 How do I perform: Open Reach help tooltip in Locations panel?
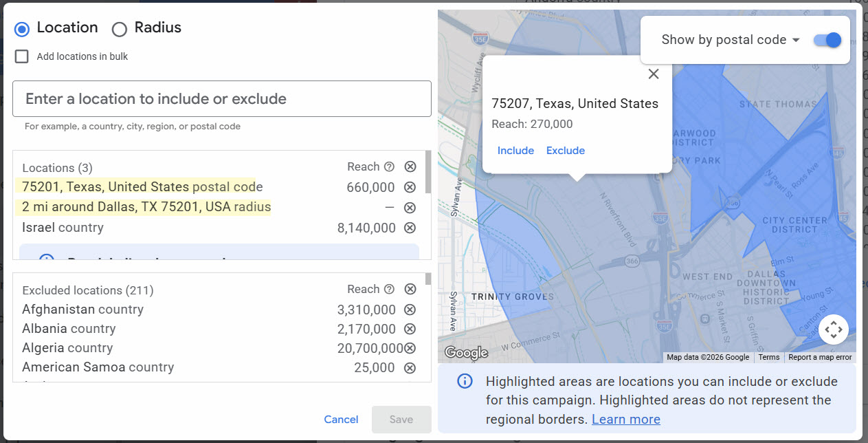[388, 166]
